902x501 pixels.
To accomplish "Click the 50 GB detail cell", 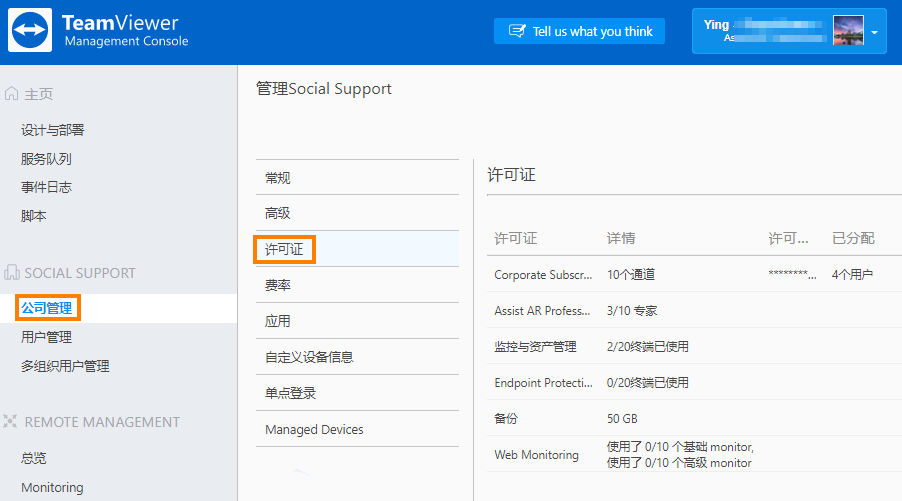I will [622, 418].
